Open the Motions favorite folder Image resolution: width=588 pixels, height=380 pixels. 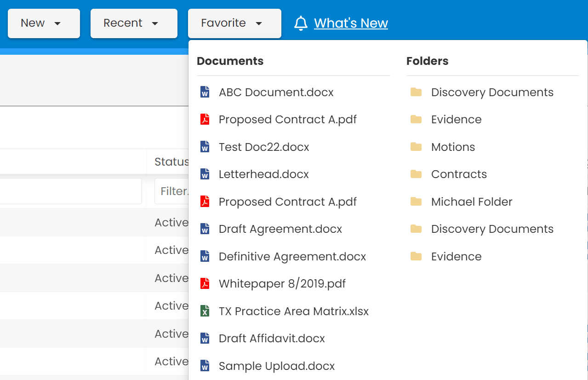tap(453, 147)
